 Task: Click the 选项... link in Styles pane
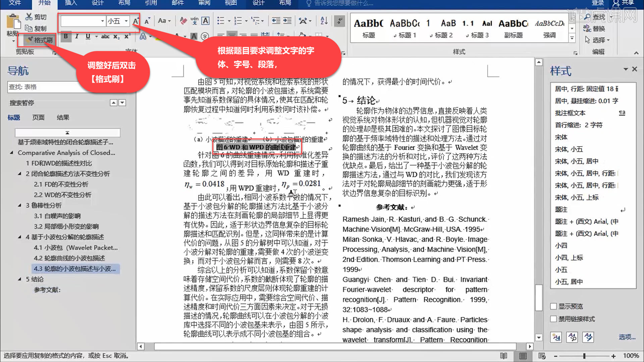[x=627, y=337]
